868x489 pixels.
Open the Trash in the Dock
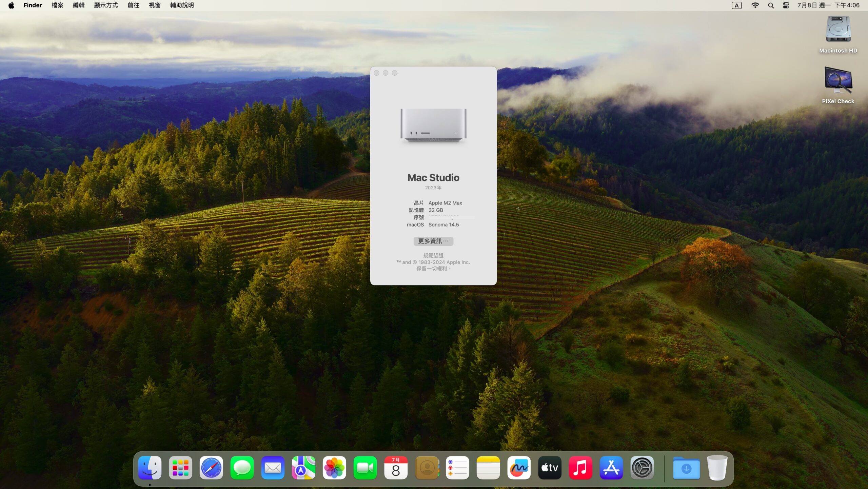point(717,468)
